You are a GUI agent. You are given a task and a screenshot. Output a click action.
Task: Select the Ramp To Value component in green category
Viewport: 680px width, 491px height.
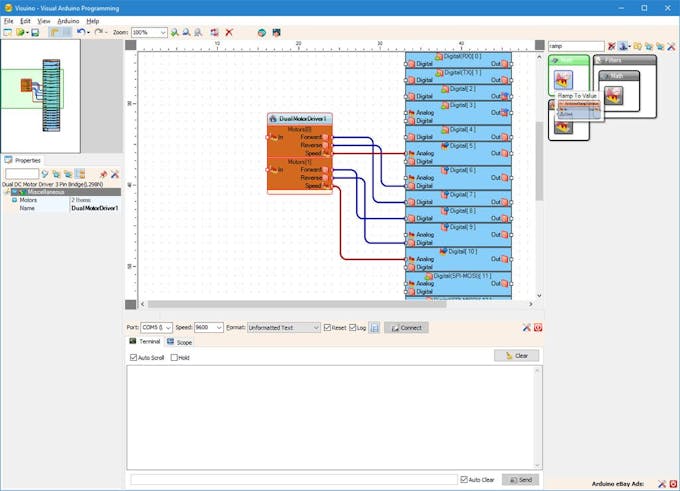click(x=563, y=80)
